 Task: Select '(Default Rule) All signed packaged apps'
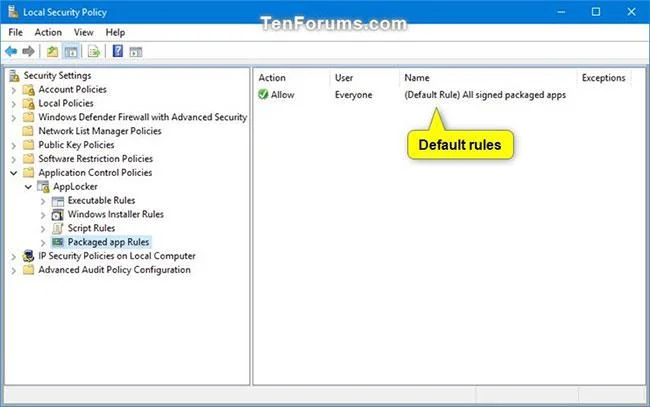pos(485,95)
